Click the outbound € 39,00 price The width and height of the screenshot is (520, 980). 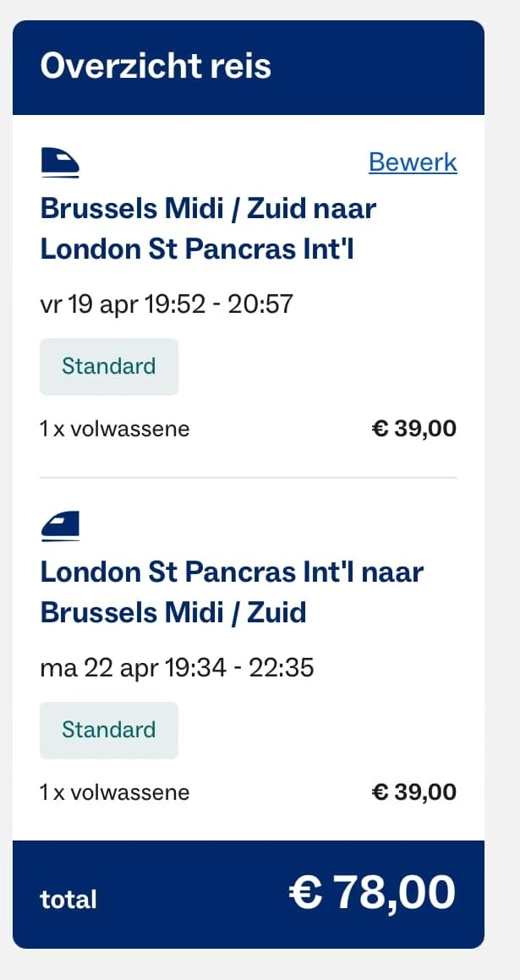tap(414, 429)
